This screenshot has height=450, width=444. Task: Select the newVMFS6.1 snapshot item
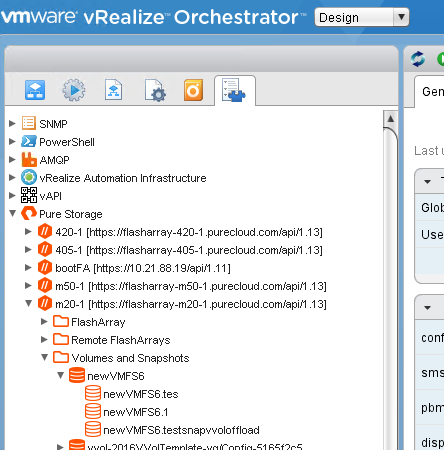(x=135, y=412)
